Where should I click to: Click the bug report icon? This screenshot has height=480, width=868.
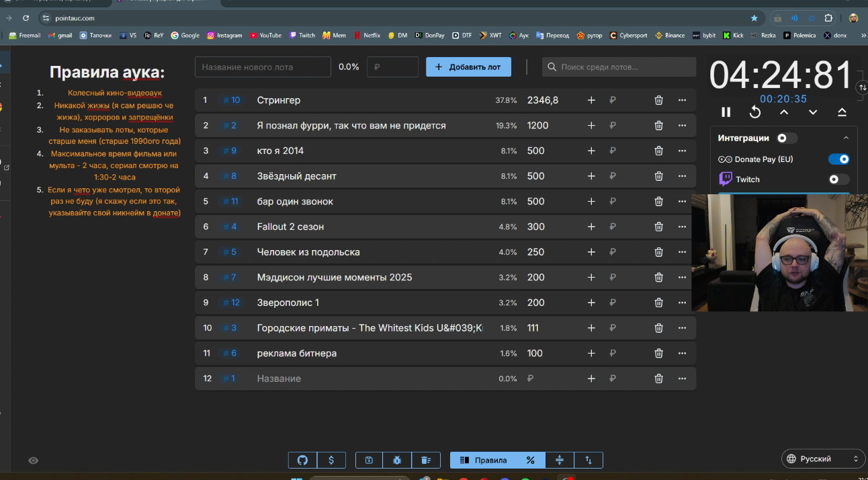pyautogui.click(x=397, y=460)
